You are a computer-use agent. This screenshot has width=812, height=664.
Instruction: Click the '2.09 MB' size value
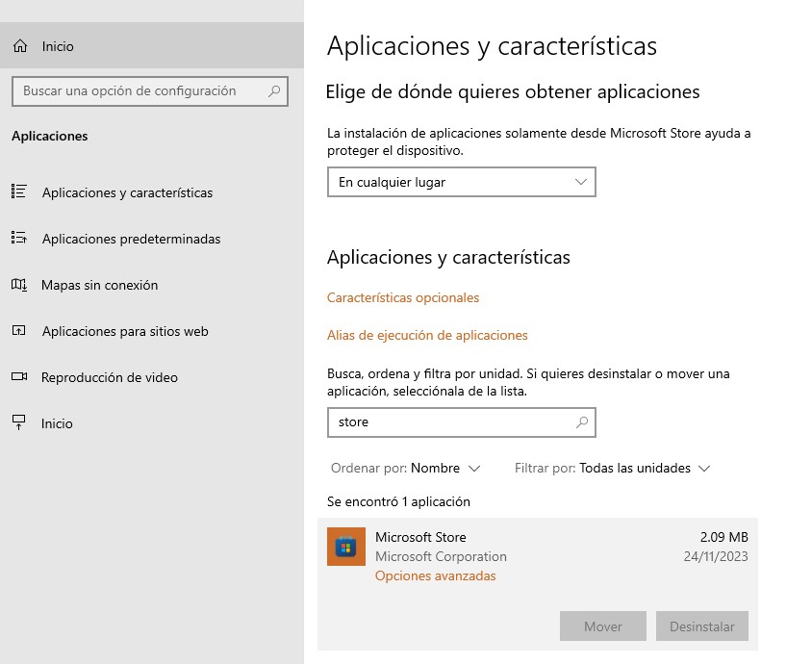(723, 537)
